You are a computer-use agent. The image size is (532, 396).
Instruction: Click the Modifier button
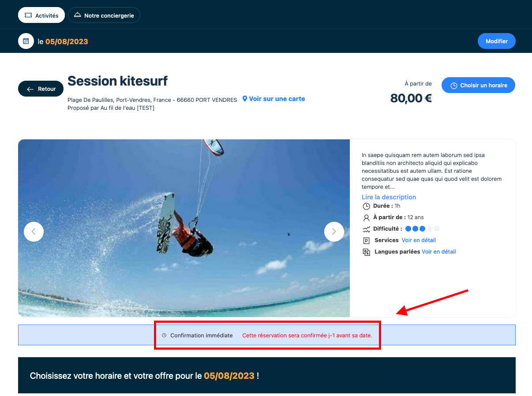[x=497, y=41]
